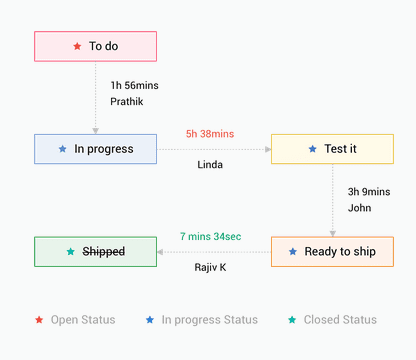Viewport: 416px width, 360px height.
Task: Click the 5h 38mins transition time
Action: (x=210, y=134)
